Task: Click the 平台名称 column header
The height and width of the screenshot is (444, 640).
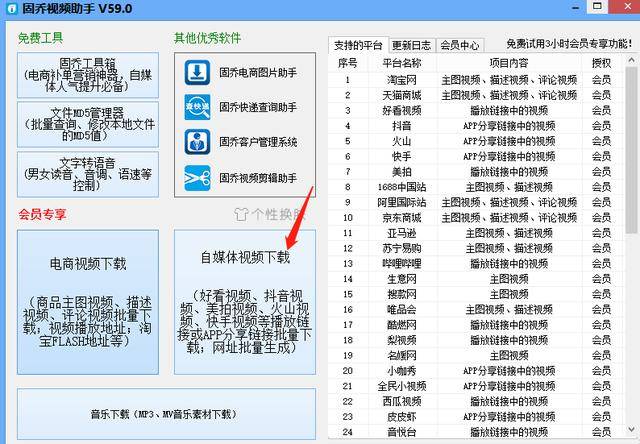Action: (402, 63)
